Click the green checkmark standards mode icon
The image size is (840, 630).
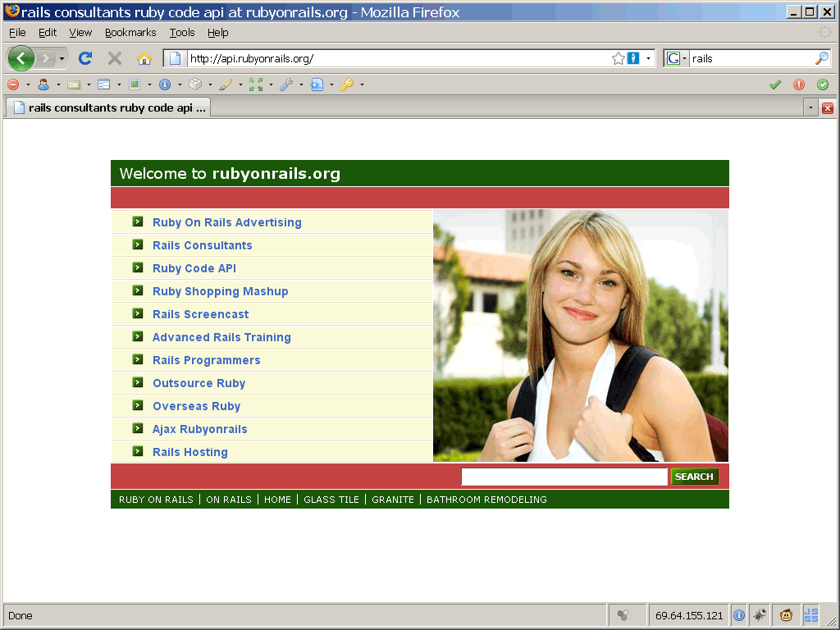(775, 84)
